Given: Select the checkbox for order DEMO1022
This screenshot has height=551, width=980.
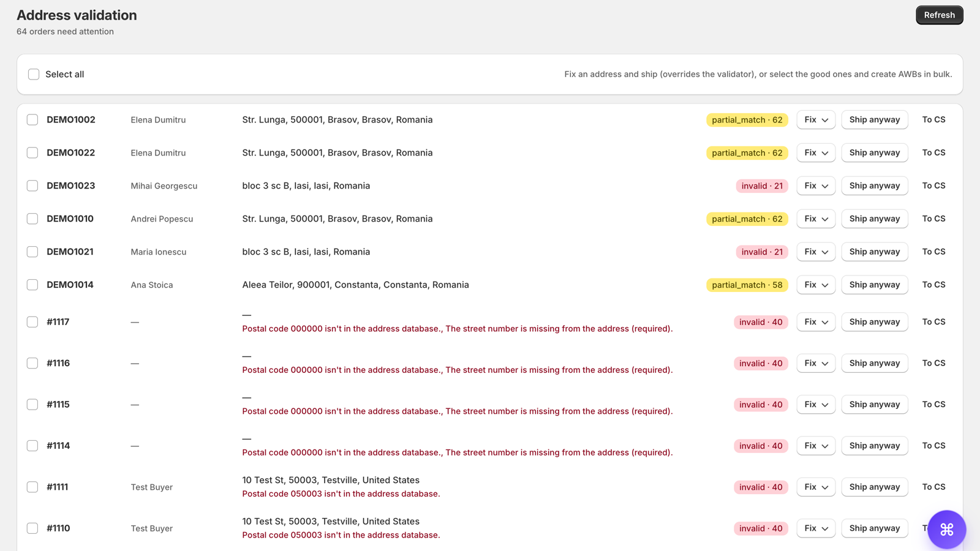Looking at the screenshot, I should [32, 153].
